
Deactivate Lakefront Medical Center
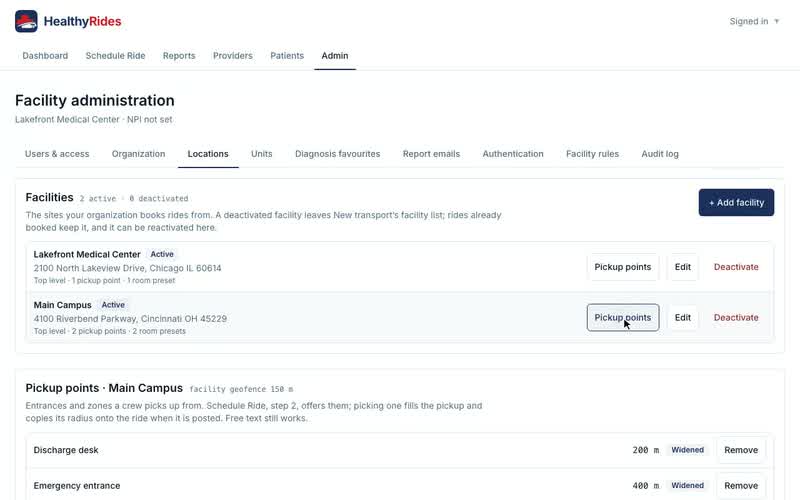pyautogui.click(x=736, y=267)
